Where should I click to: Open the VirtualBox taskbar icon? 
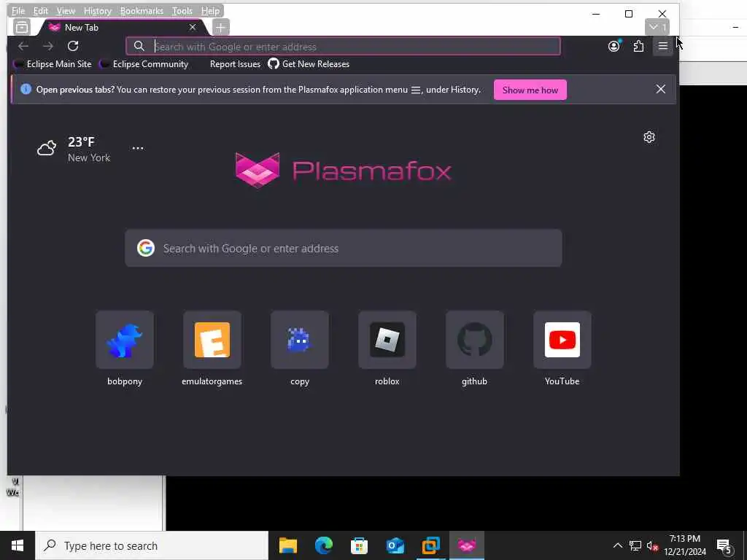pyautogui.click(x=430, y=545)
